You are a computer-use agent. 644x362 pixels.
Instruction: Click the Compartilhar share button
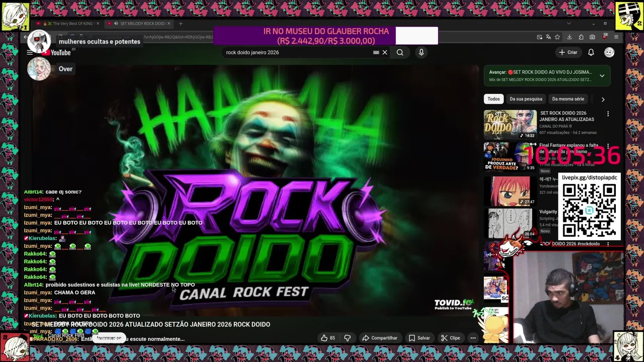[380, 338]
